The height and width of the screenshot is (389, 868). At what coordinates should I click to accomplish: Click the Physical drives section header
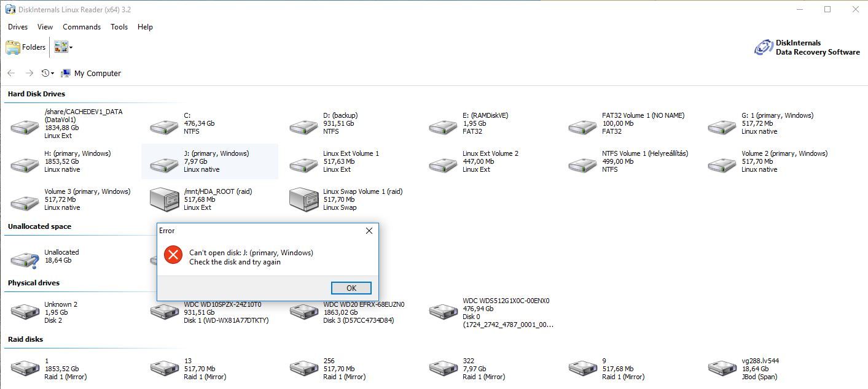(34, 283)
